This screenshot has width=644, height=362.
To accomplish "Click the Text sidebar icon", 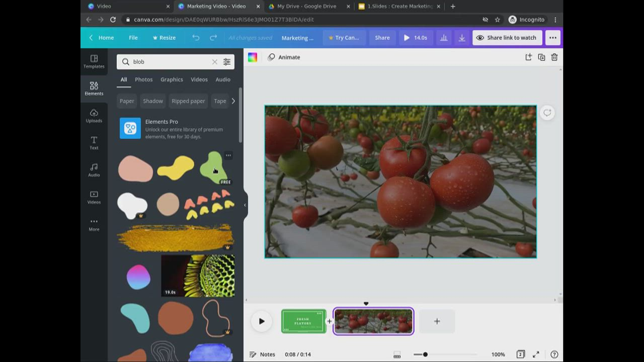I will pos(94,143).
